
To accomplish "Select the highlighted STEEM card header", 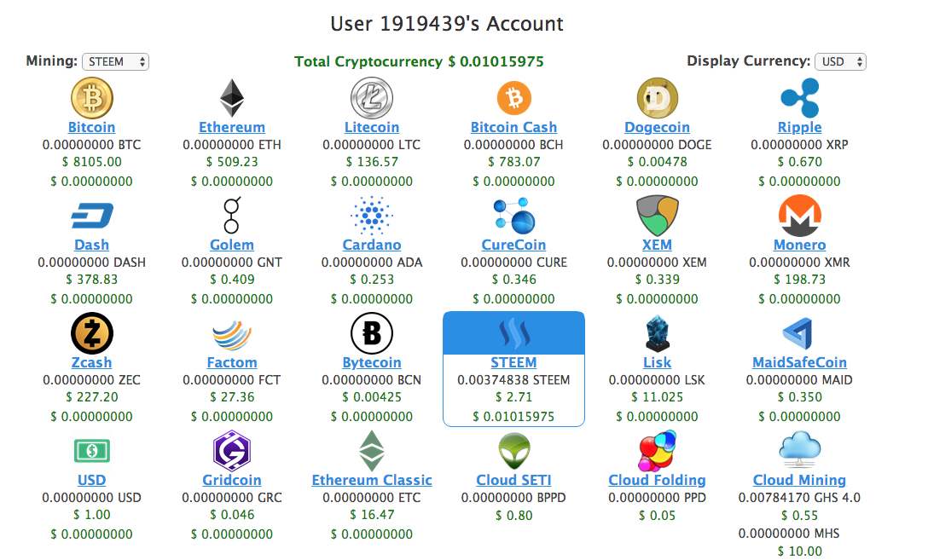I will point(513,332).
